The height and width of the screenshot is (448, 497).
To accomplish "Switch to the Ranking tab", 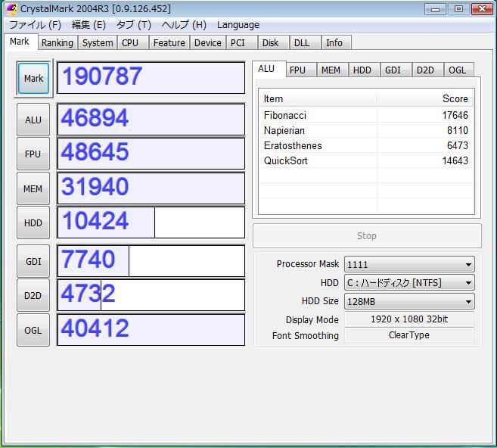I will click(57, 42).
